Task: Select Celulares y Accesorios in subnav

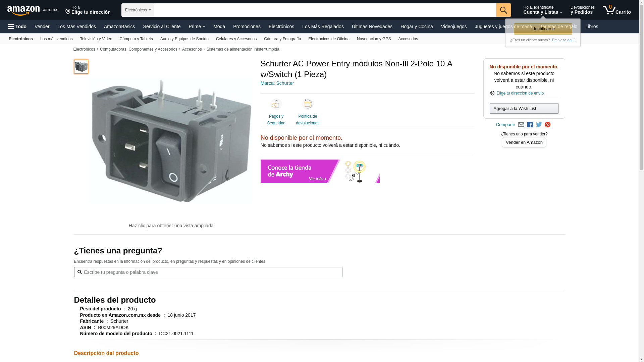Action: [x=236, y=39]
